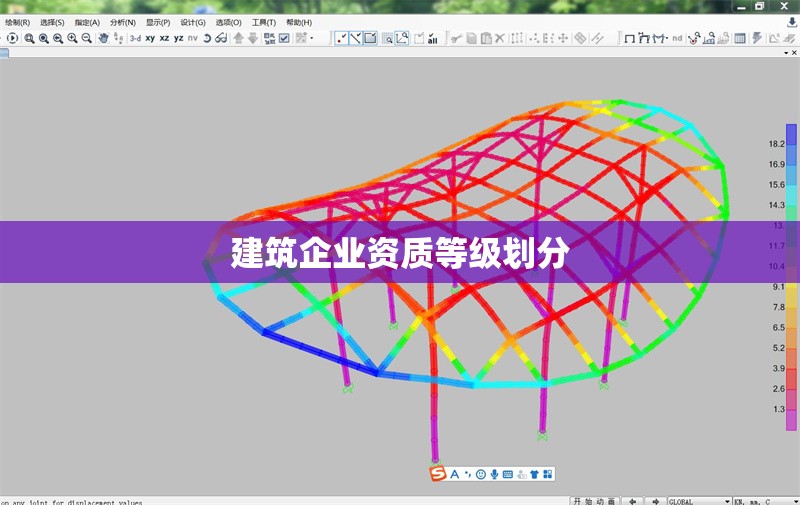Open the 指定(A) assign menu

click(x=87, y=22)
